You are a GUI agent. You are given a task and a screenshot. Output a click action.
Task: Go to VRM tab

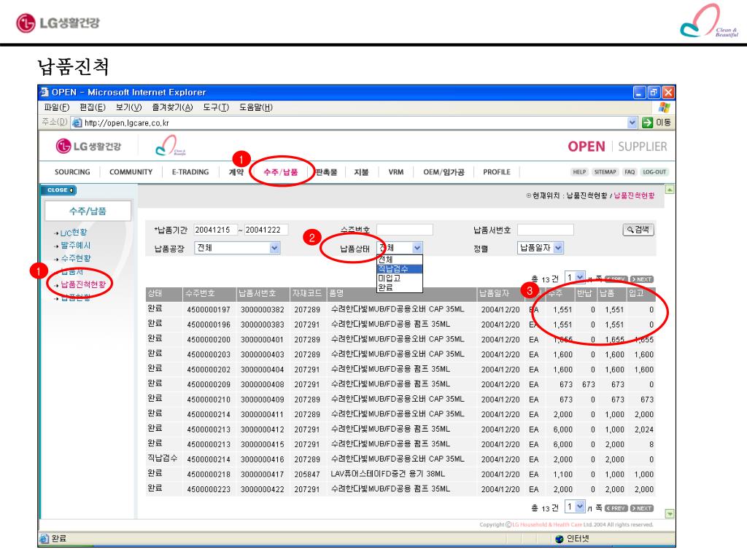point(396,172)
